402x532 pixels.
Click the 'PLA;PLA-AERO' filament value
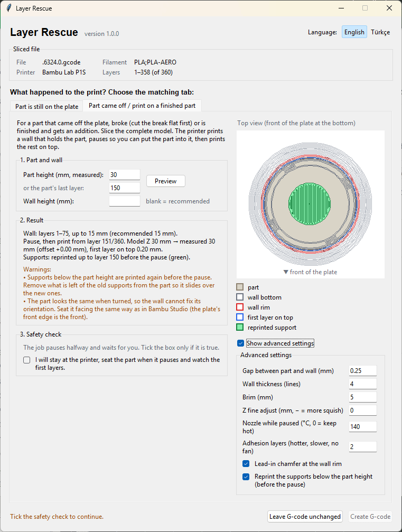coord(155,62)
